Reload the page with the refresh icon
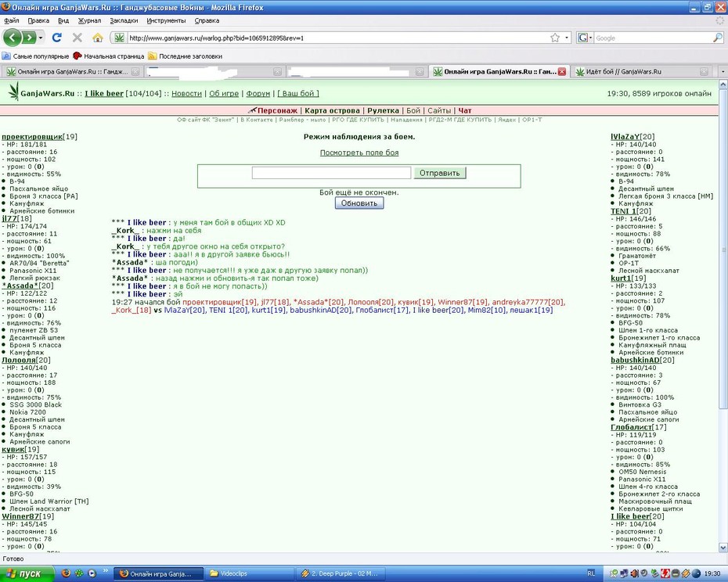The width and height of the screenshot is (728, 582). (57, 38)
